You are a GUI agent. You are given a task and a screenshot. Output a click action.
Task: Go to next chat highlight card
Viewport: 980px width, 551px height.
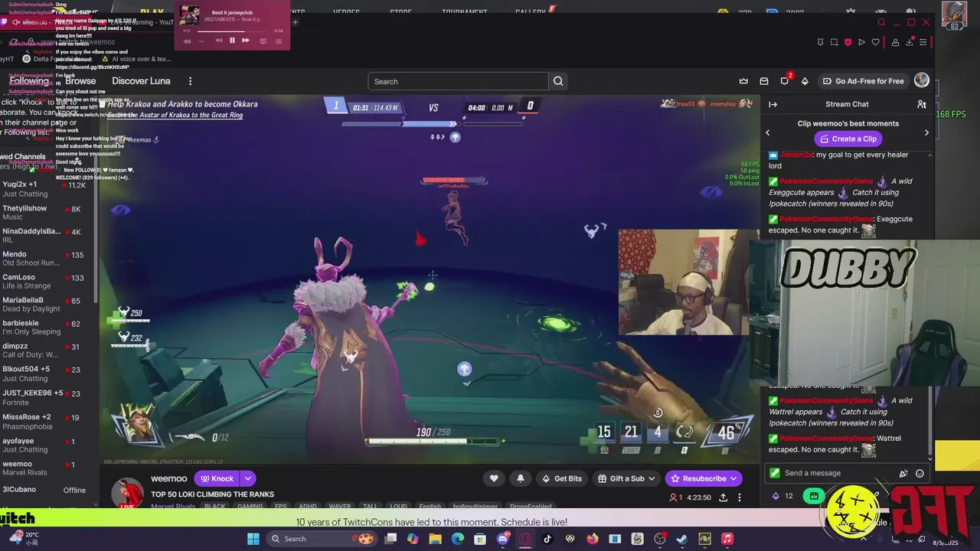pos(926,132)
